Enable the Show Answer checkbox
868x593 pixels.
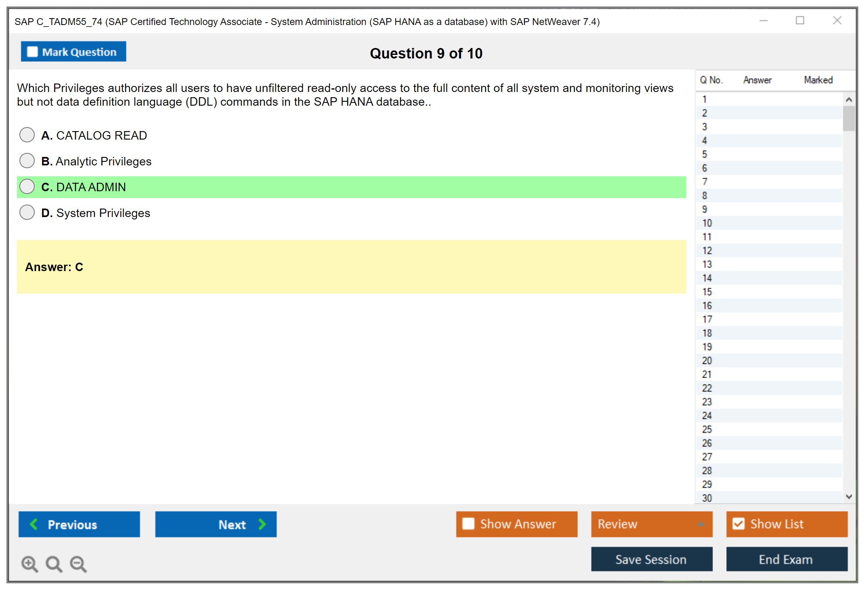468,524
